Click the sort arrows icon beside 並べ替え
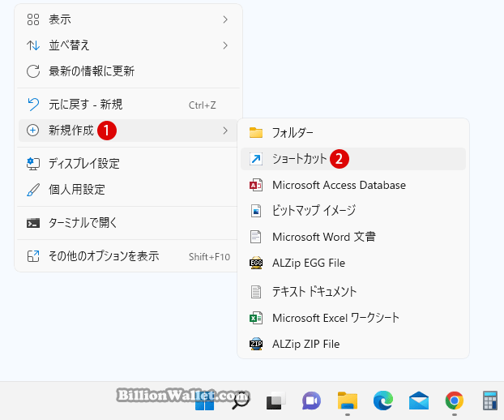The height and width of the screenshot is (420, 504). [x=33, y=45]
